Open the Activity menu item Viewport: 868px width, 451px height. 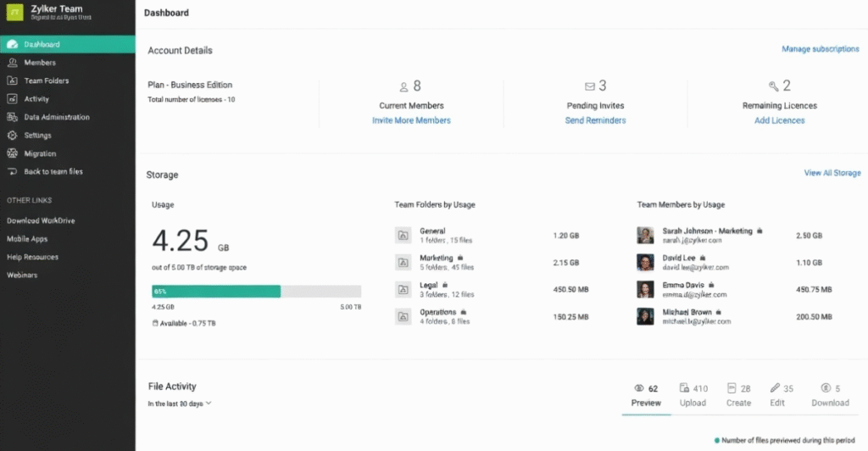pos(68,99)
